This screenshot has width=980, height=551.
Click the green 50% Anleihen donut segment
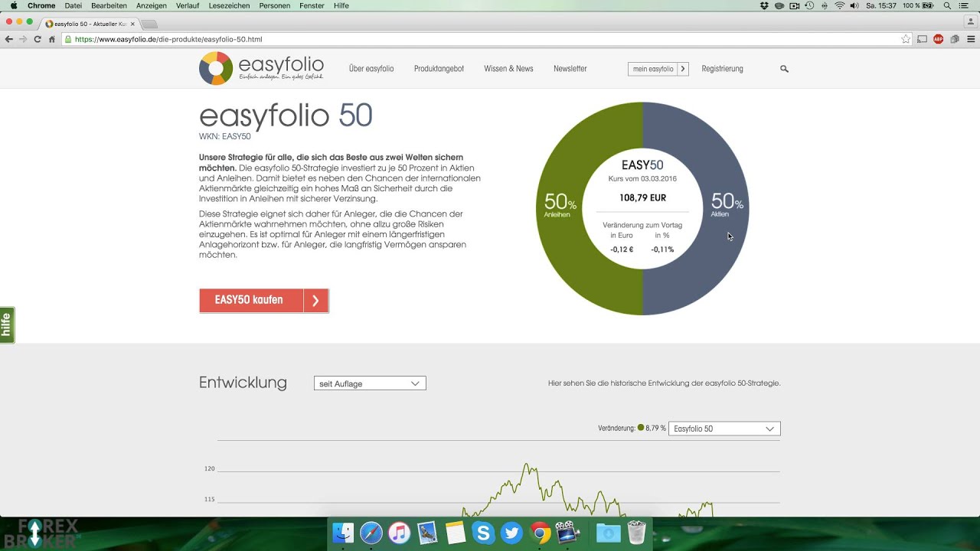point(560,207)
